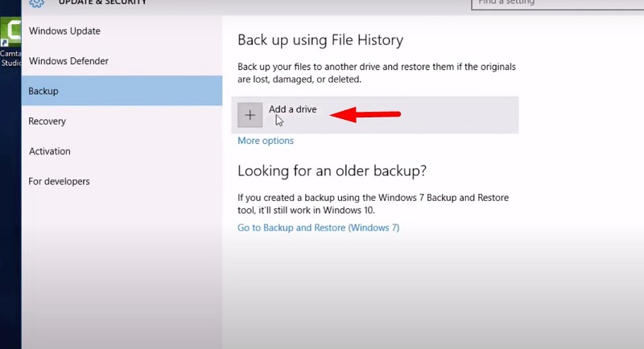This screenshot has width=644, height=349.
Task: Open the Camtasia Studio desktop shortcut icon
Action: (11, 32)
